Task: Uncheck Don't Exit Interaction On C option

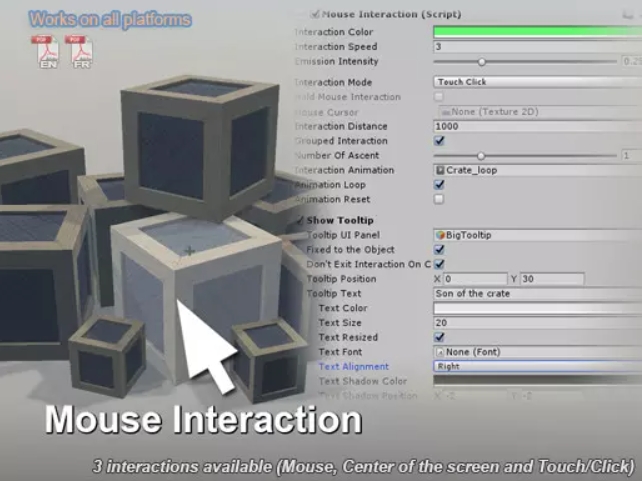Action: (439, 264)
